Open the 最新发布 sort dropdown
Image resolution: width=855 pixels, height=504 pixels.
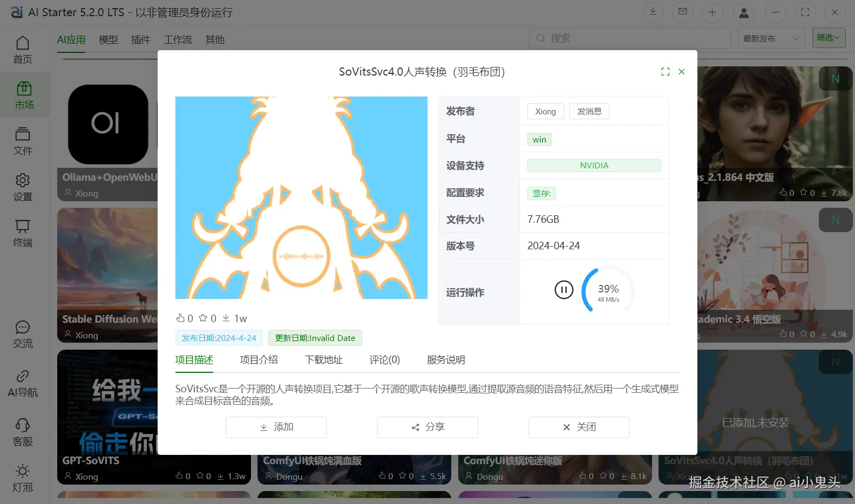click(771, 38)
